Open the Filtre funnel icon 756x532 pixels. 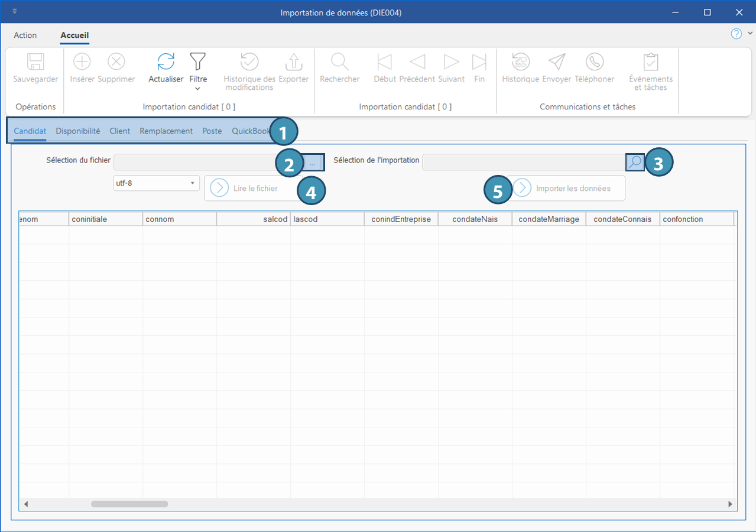197,61
